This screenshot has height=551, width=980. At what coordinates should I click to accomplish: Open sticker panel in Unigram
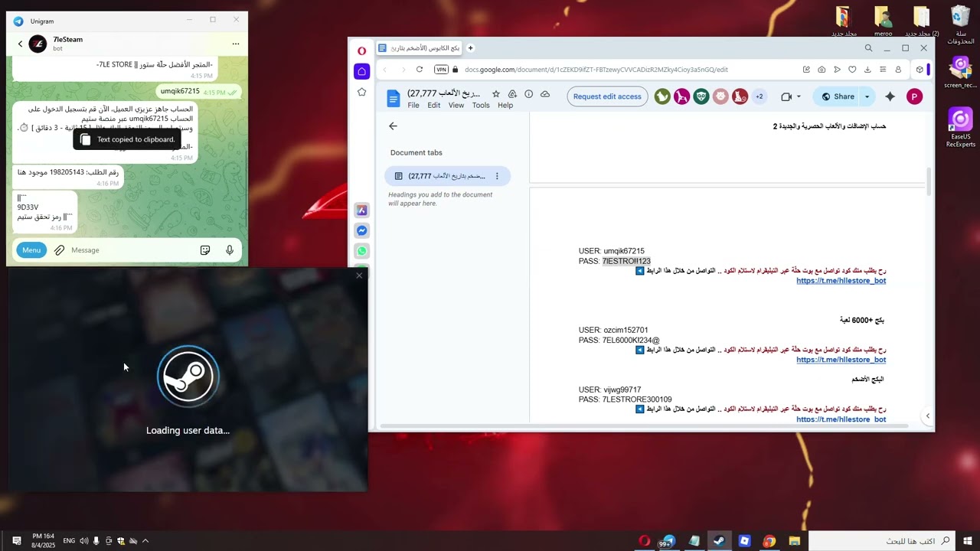(205, 250)
